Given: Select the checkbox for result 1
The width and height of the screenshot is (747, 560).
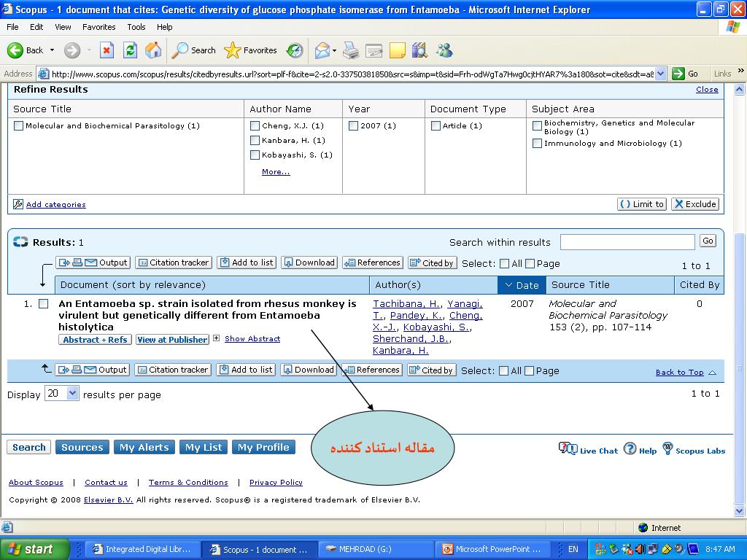Looking at the screenshot, I should [43, 304].
